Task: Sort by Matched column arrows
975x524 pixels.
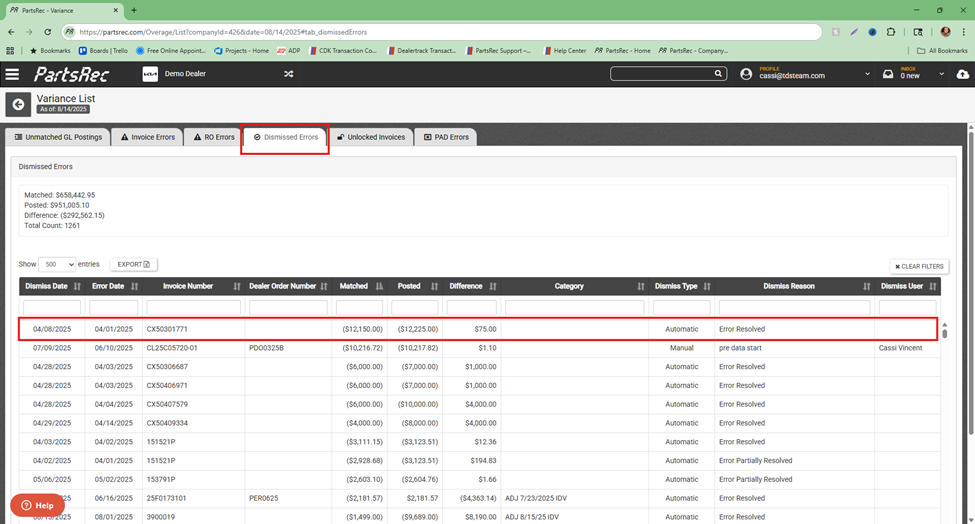Action: [x=379, y=287]
